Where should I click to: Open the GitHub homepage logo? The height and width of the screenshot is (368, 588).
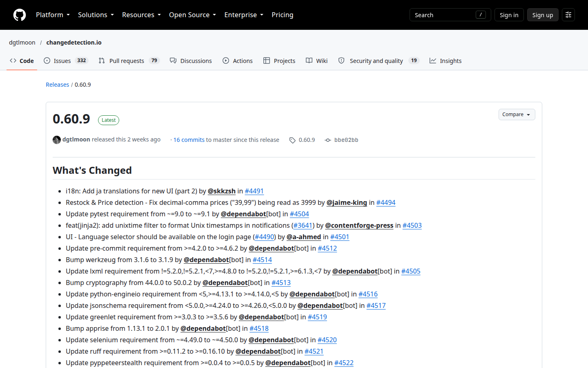tap(20, 15)
